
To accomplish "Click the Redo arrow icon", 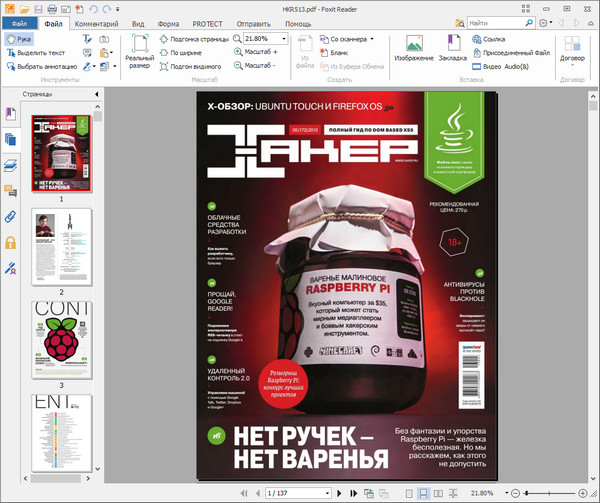I will [107, 9].
